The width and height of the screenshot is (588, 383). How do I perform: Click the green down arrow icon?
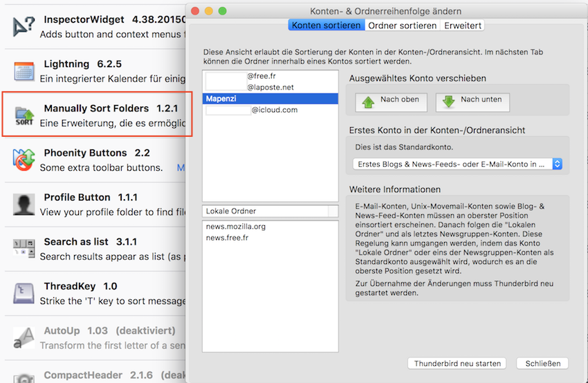click(x=448, y=102)
